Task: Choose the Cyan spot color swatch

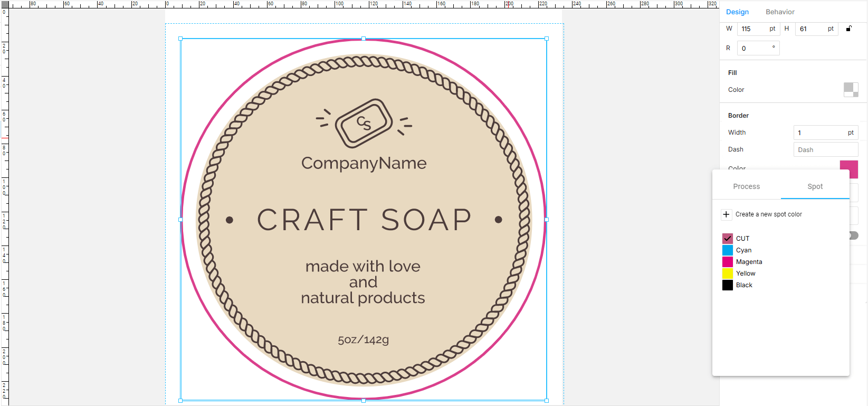Action: [x=728, y=250]
